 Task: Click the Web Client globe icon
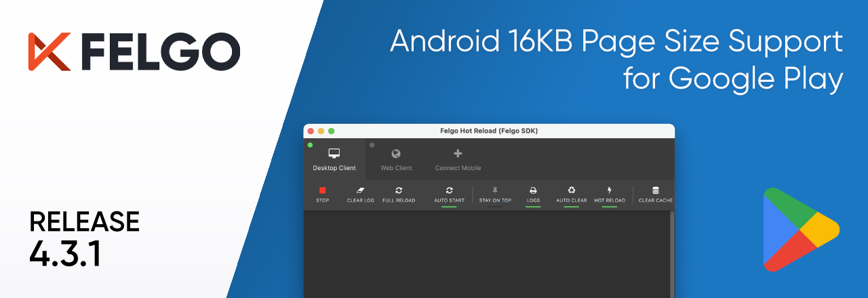(396, 154)
